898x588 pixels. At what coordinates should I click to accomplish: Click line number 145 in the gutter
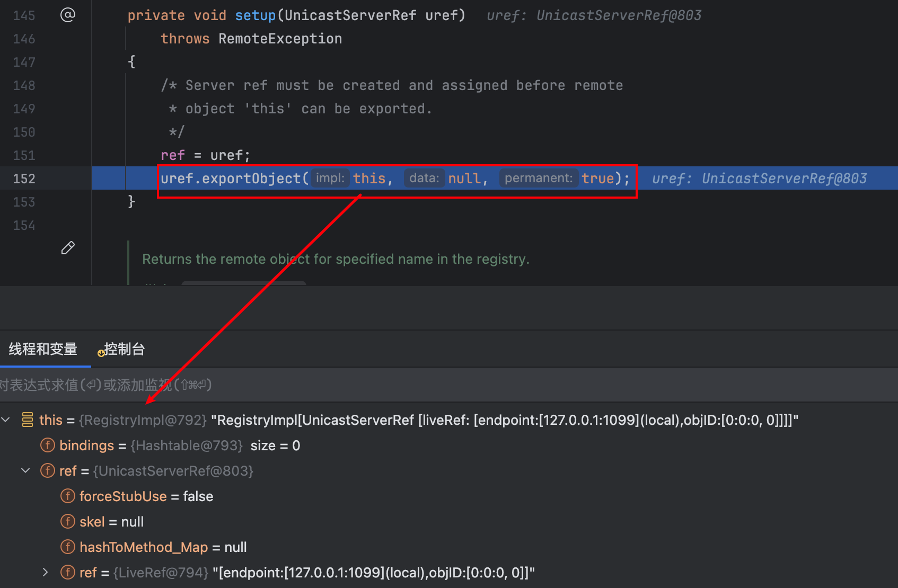point(24,15)
